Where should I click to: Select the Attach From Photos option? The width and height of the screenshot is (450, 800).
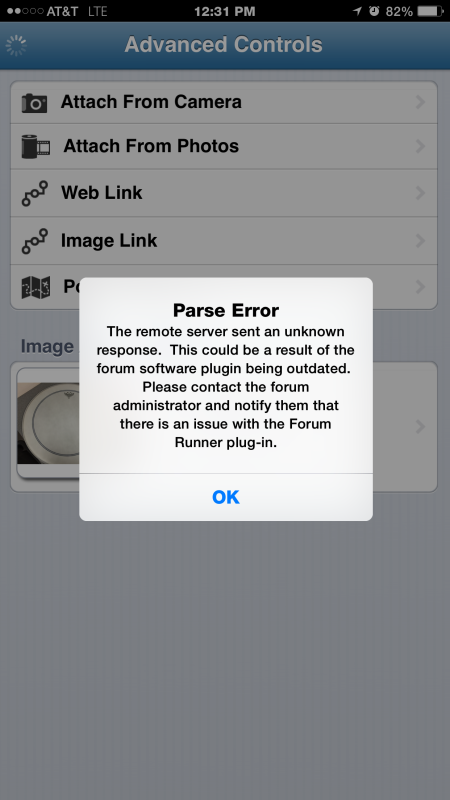click(x=224, y=146)
